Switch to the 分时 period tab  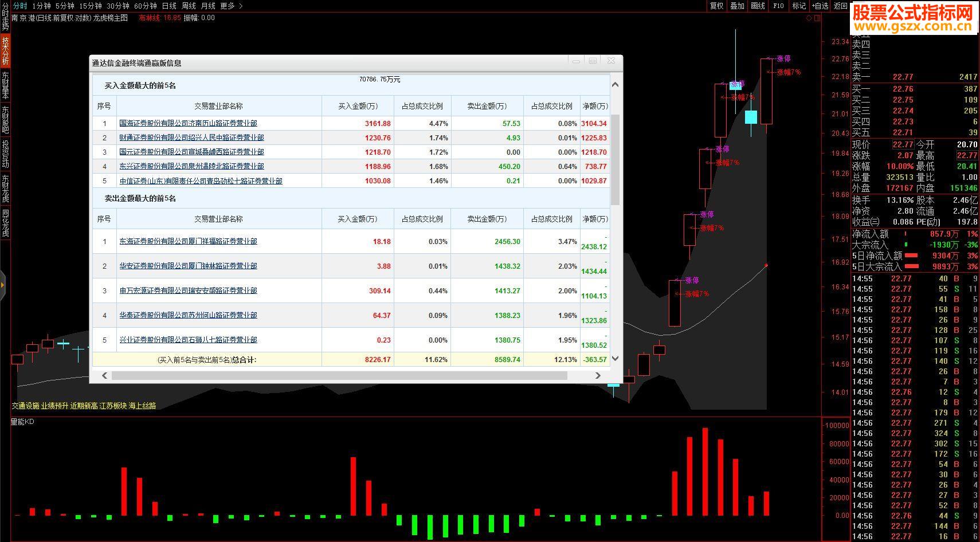pos(20,6)
